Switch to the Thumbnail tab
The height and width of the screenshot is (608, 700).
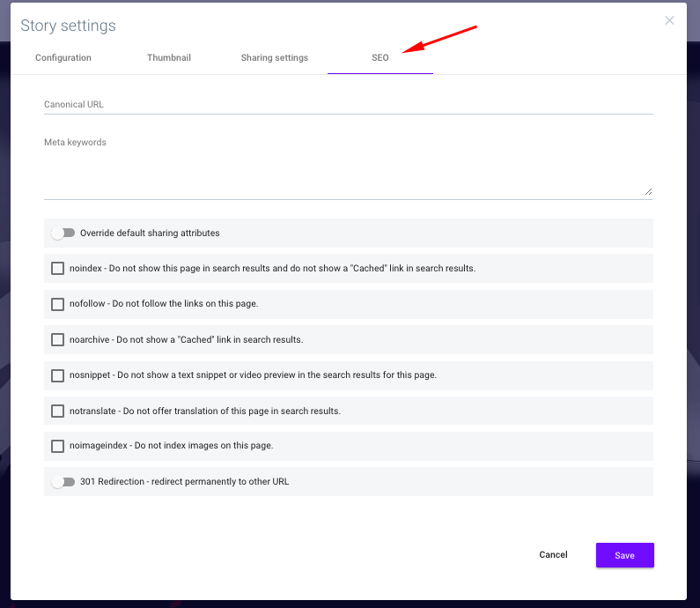tap(169, 57)
